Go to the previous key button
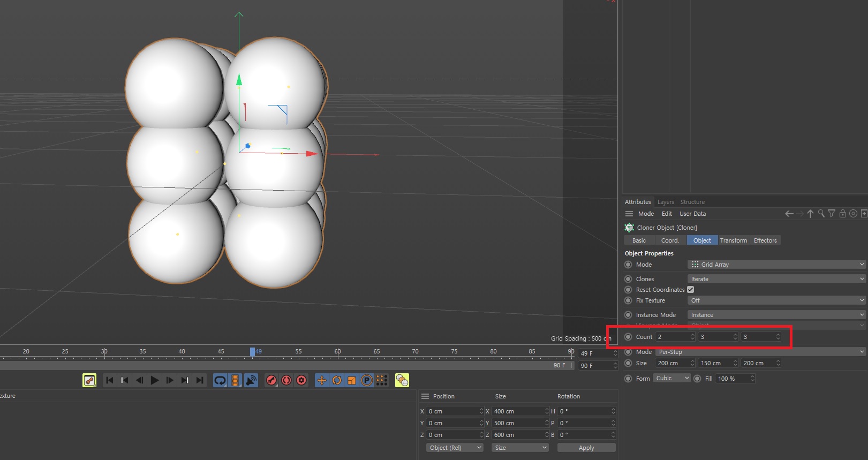 pyautogui.click(x=125, y=380)
